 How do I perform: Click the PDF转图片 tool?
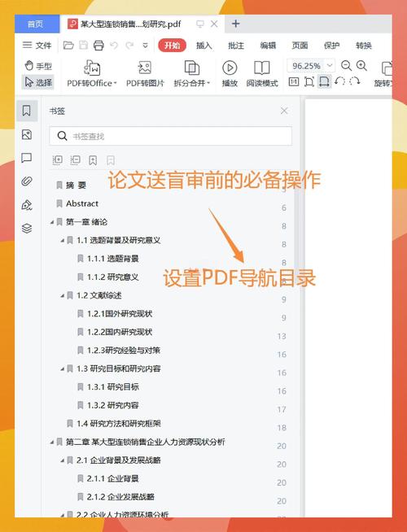tap(145, 73)
